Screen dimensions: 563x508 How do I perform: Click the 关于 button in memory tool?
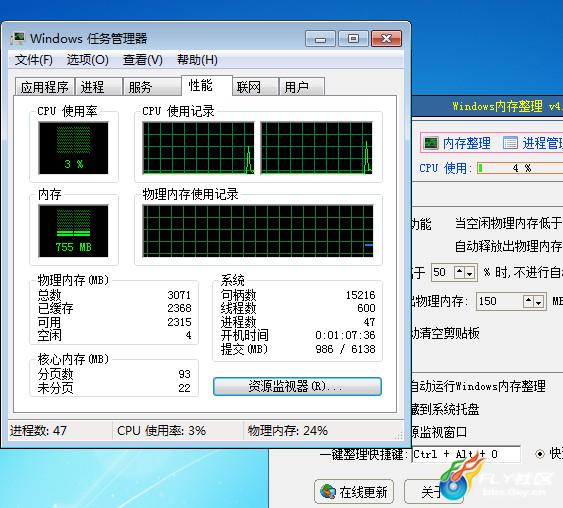[433, 491]
